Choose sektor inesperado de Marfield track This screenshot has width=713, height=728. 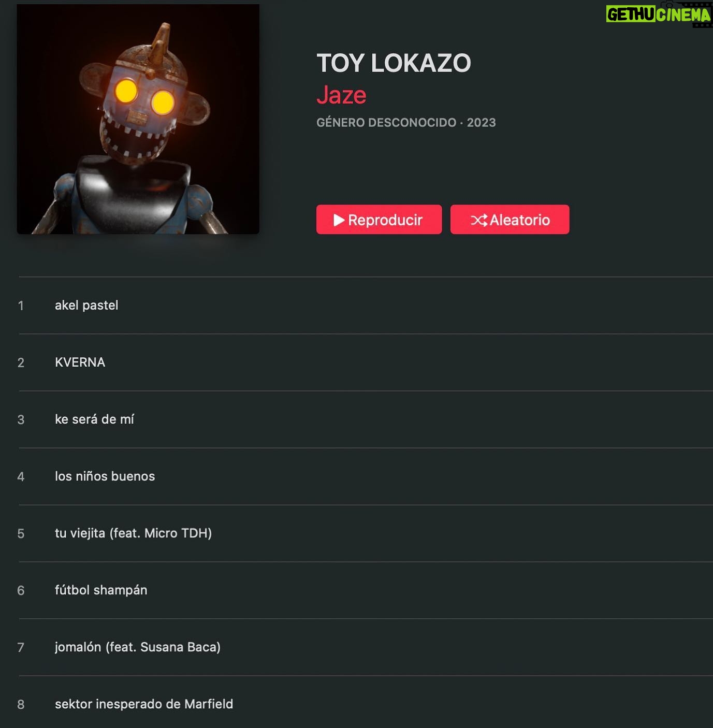366,702
